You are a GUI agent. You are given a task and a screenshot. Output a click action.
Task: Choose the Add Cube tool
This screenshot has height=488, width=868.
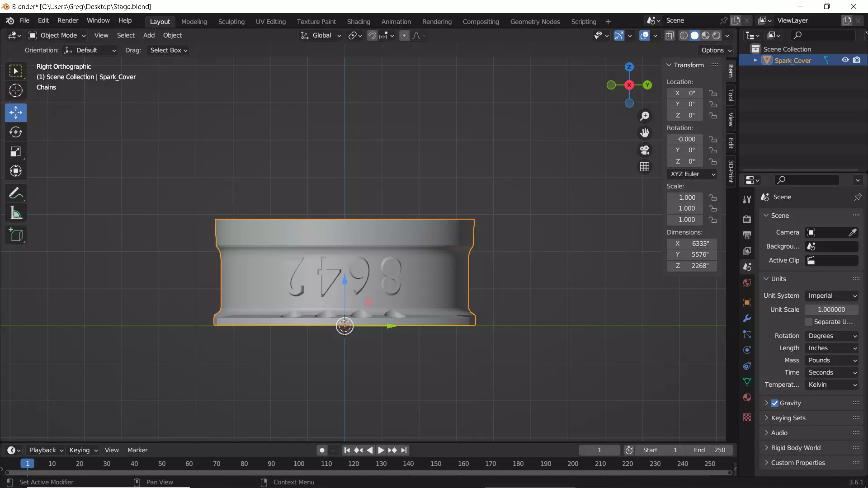[16, 235]
